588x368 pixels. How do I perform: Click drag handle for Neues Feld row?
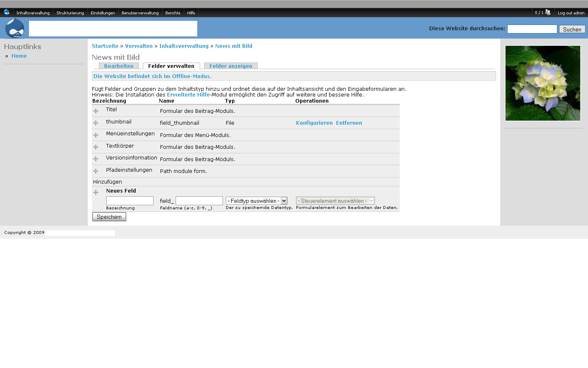click(96, 192)
